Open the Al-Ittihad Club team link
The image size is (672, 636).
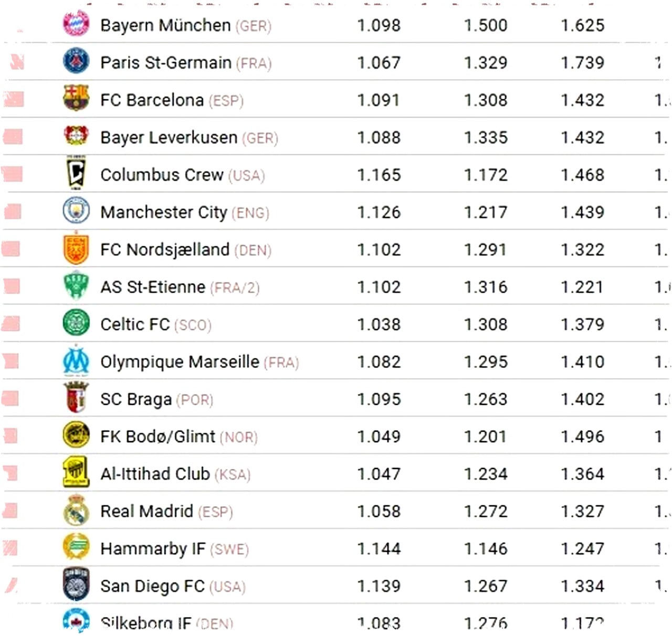[155, 474]
